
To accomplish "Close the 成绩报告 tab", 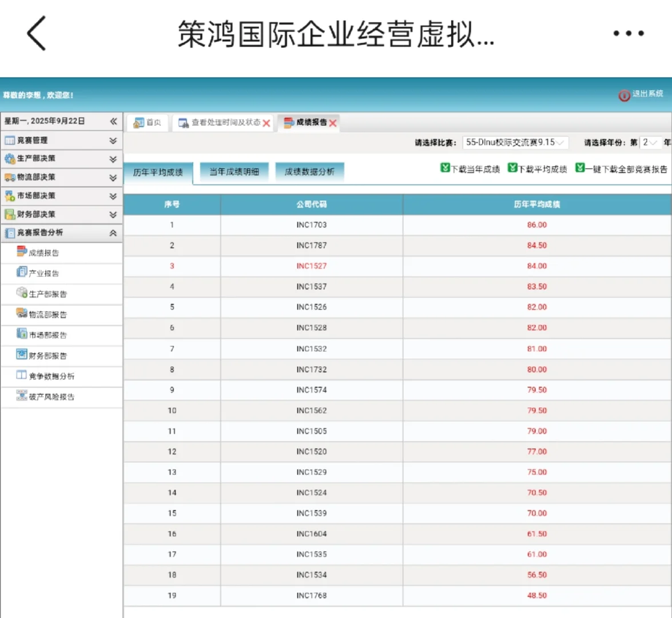I will pos(333,124).
